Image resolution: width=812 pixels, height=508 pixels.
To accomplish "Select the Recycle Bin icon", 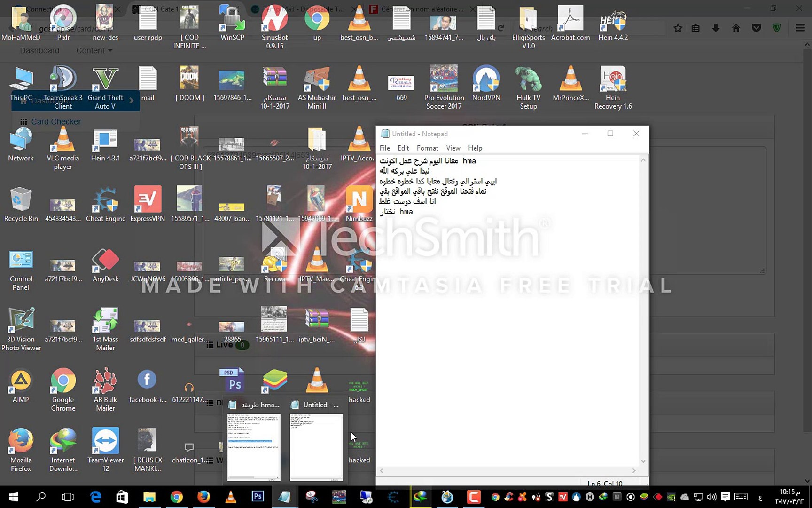I will click(21, 205).
